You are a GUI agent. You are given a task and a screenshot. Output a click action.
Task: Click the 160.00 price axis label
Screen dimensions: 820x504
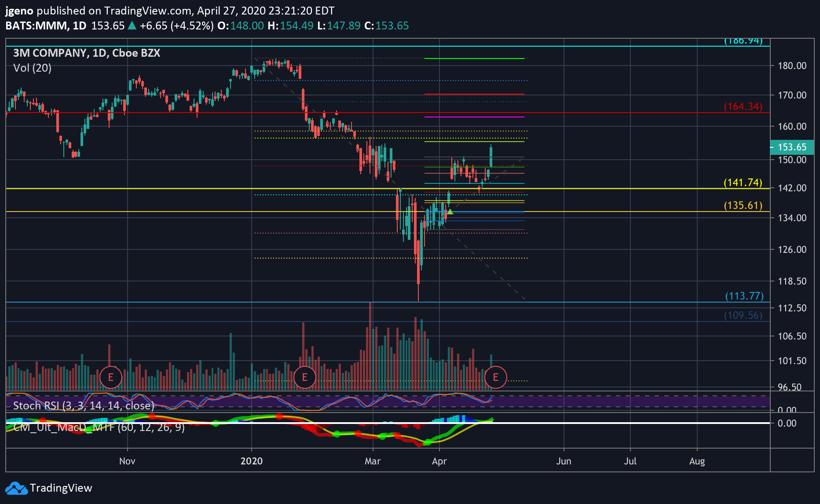792,126
